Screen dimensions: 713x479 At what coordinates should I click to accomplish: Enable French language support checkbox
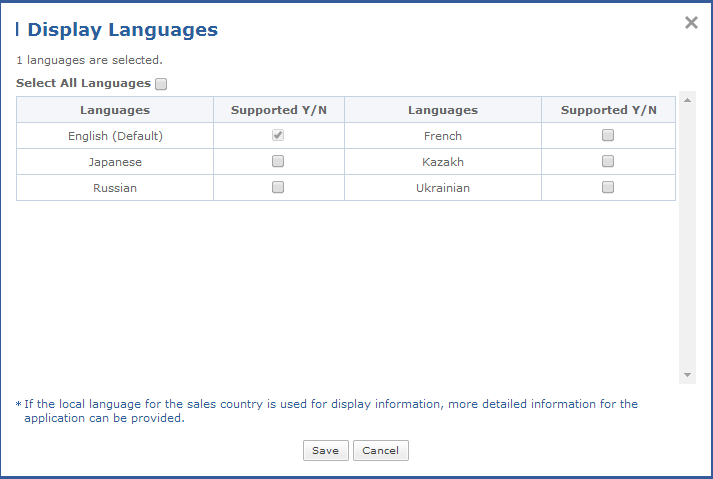[x=608, y=136]
